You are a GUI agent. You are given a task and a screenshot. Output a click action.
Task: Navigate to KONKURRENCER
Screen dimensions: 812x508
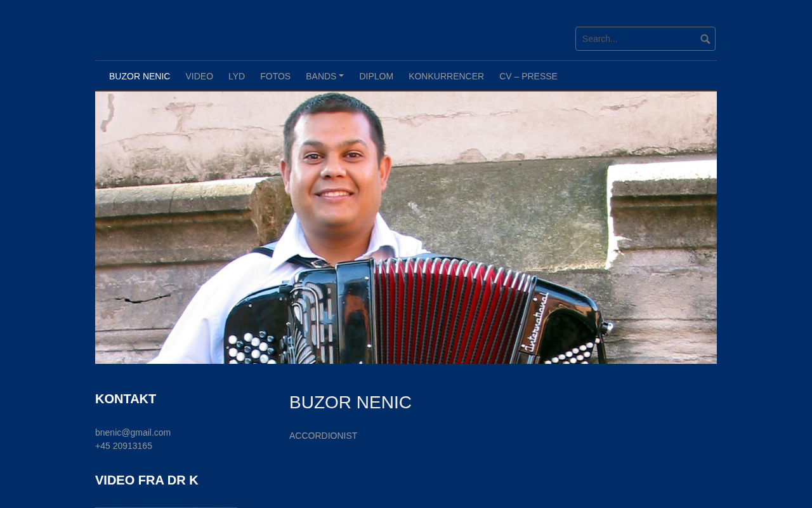coord(446,76)
